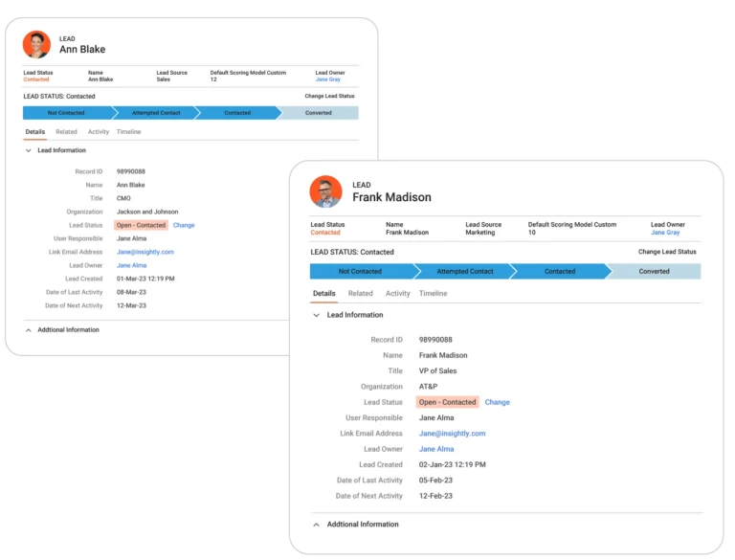Screen dimensions: 735x560
Task: Expand Additional Information in Ann Blake card
Action: click(x=29, y=330)
